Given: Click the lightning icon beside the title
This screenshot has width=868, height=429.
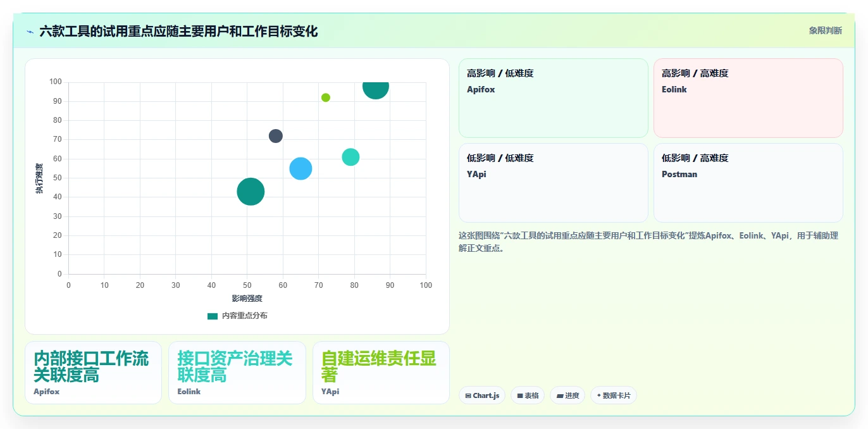Looking at the screenshot, I should pos(30,31).
